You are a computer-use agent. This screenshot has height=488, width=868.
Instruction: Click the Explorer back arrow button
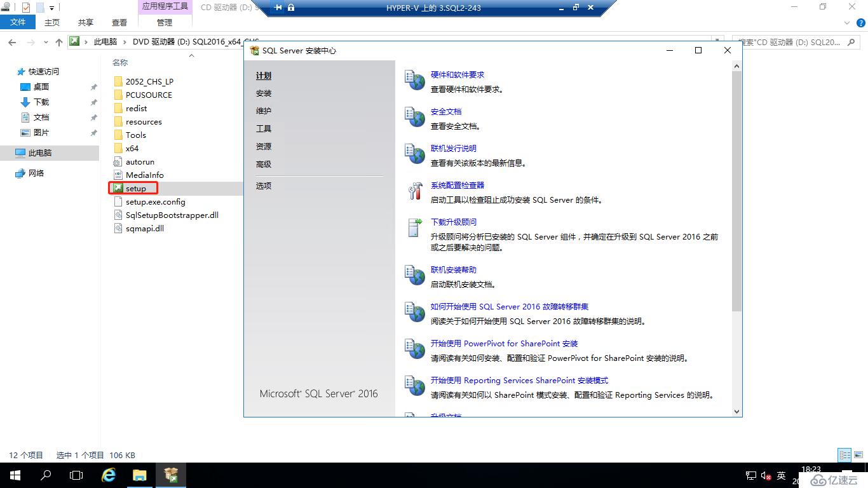12,42
